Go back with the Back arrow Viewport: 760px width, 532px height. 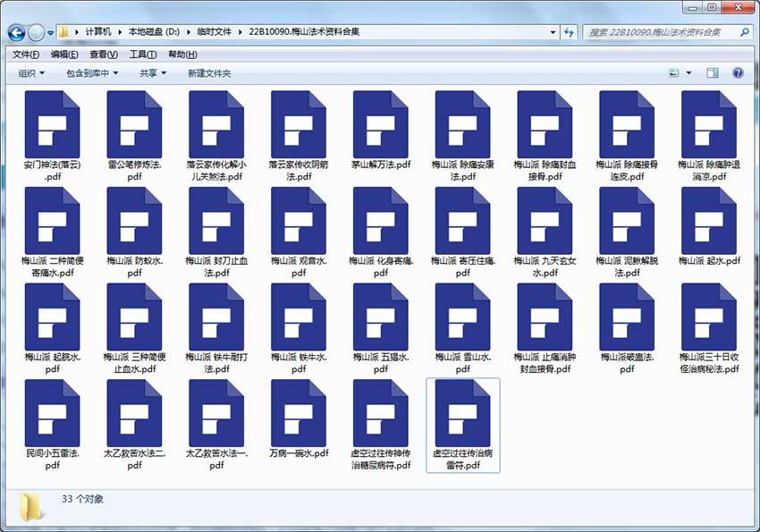click(16, 33)
